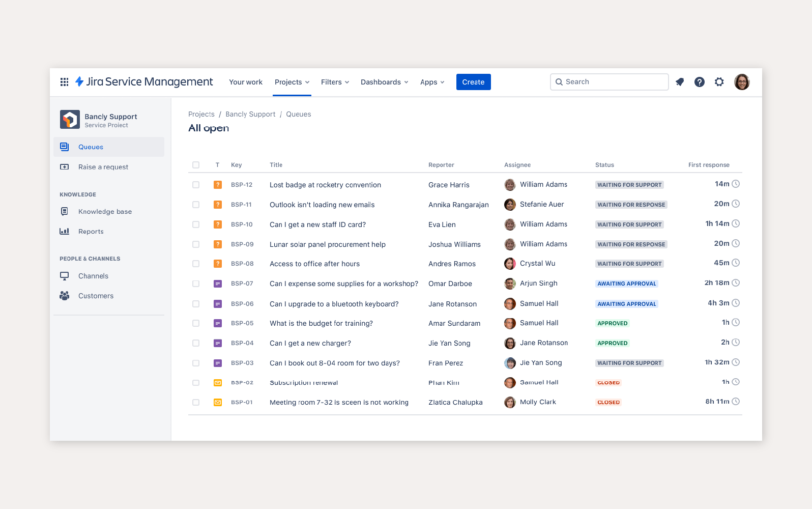Click Crystal Wu's avatar

click(510, 264)
